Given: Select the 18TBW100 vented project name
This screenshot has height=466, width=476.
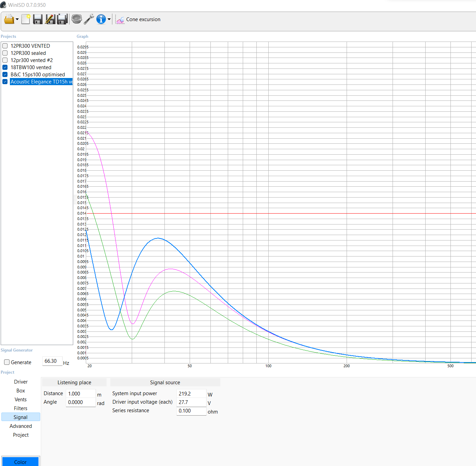Looking at the screenshot, I should tap(31, 67).
